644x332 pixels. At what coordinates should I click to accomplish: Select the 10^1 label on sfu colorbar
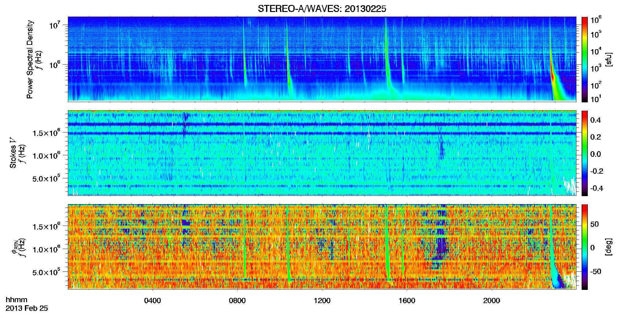point(596,98)
